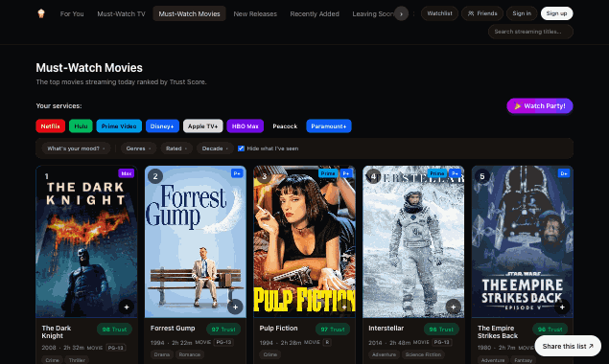This screenshot has width=609, height=364.
Task: Open the Forrest Gump poster
Action: pyautogui.click(x=196, y=241)
